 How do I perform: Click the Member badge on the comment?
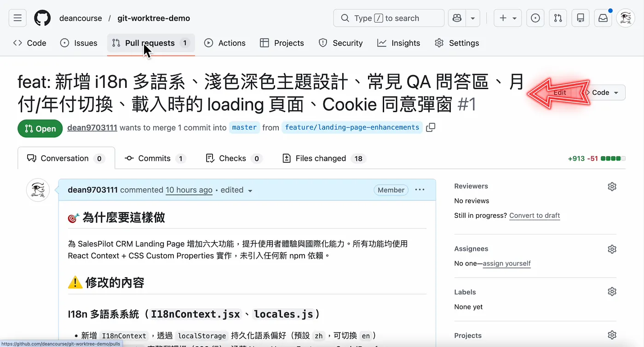pyautogui.click(x=391, y=190)
